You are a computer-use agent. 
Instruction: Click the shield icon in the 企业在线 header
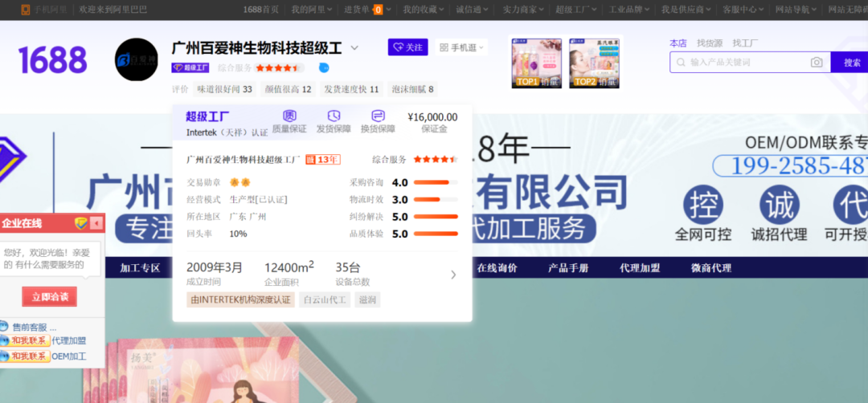(x=81, y=223)
